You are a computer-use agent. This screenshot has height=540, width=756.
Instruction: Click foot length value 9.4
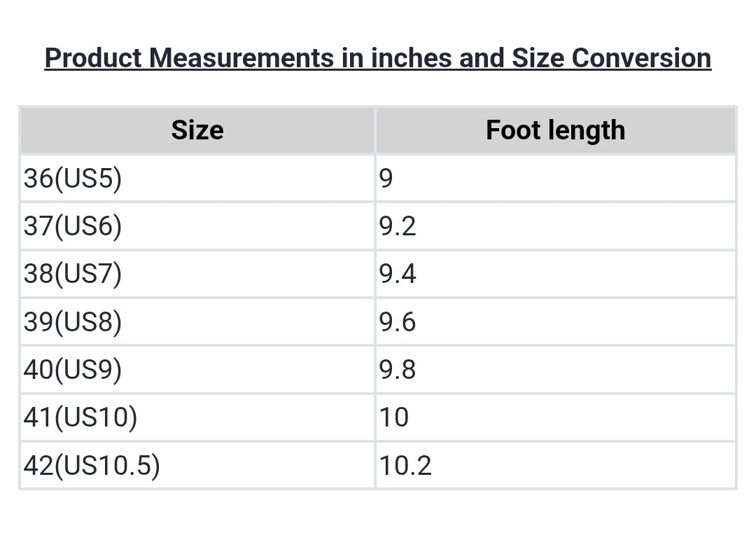coord(398,274)
